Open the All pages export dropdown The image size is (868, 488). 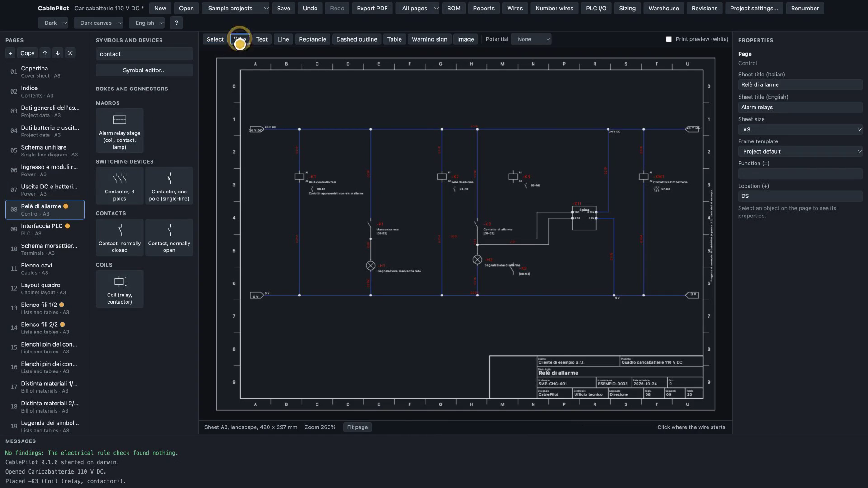(x=417, y=9)
